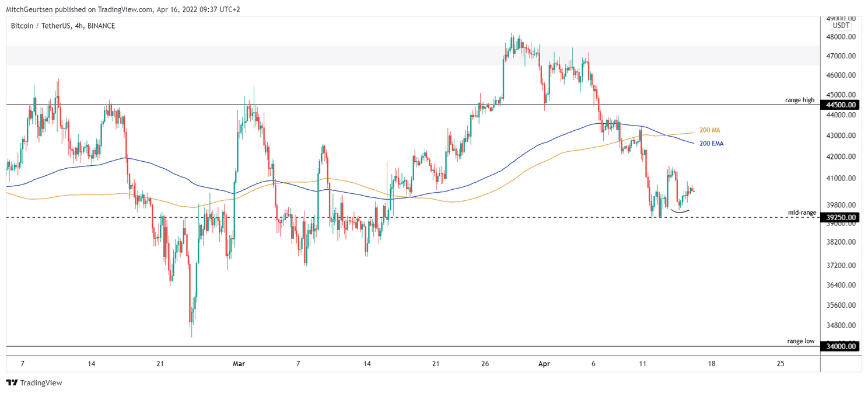
Task: Click the 46000.00 price axis value
Action: coord(841,75)
